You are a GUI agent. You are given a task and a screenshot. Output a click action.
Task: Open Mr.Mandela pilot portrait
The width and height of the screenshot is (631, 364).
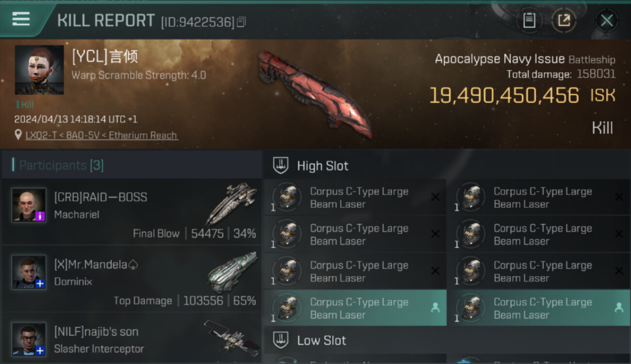click(29, 272)
